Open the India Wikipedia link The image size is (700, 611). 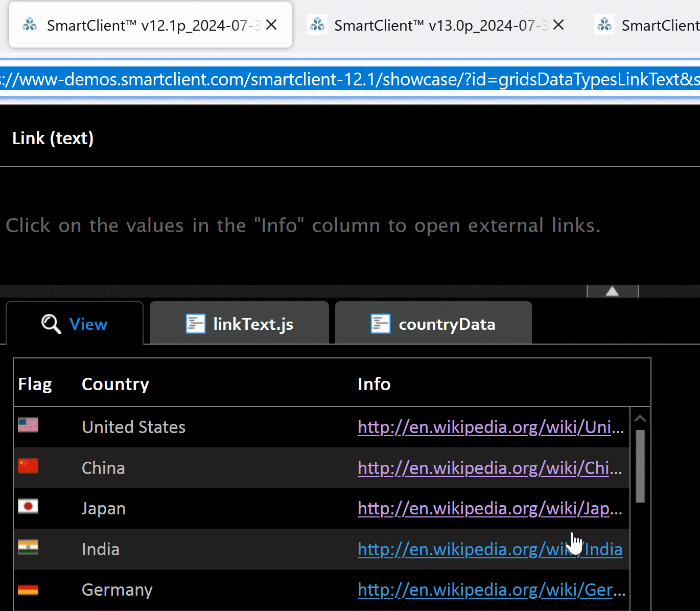pos(489,549)
